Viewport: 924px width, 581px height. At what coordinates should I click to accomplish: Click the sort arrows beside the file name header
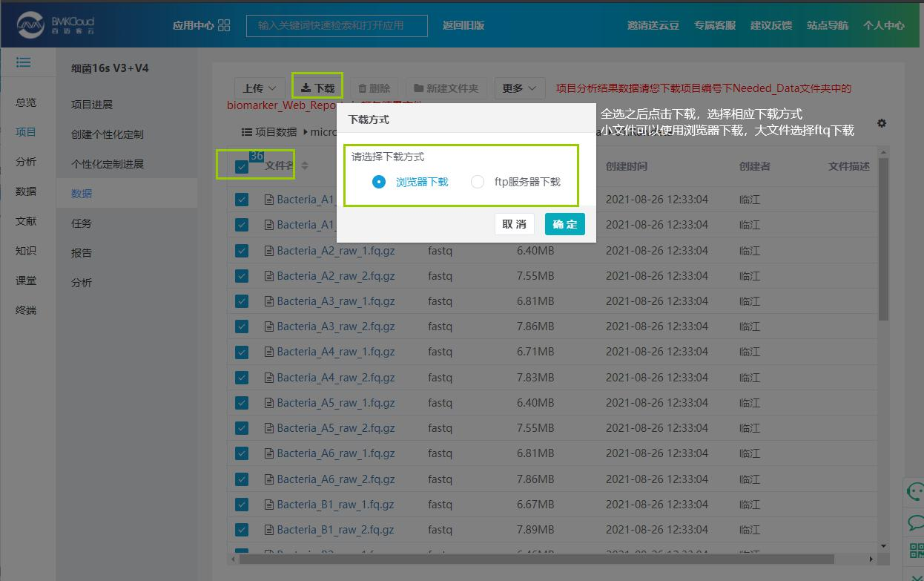coord(304,165)
